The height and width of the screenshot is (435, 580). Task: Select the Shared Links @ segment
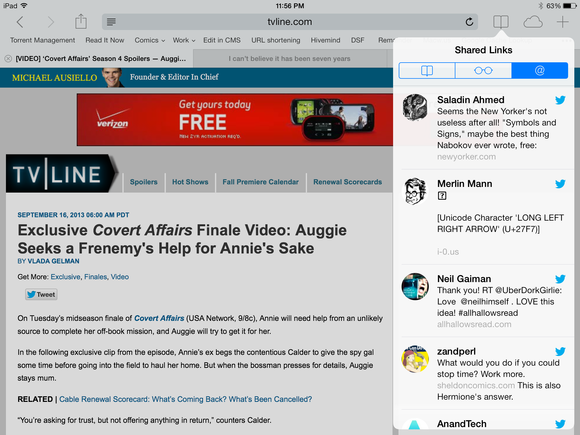point(540,70)
